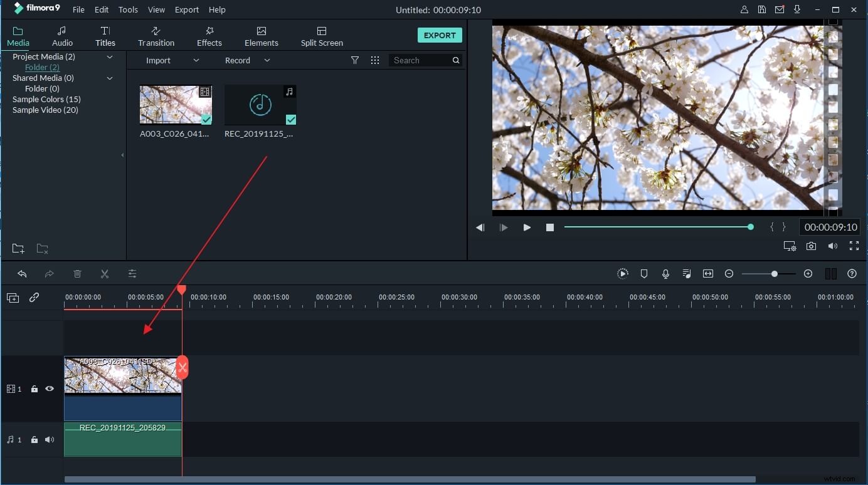868x485 pixels.
Task: Switch to the Transition tab
Action: pyautogui.click(x=156, y=35)
